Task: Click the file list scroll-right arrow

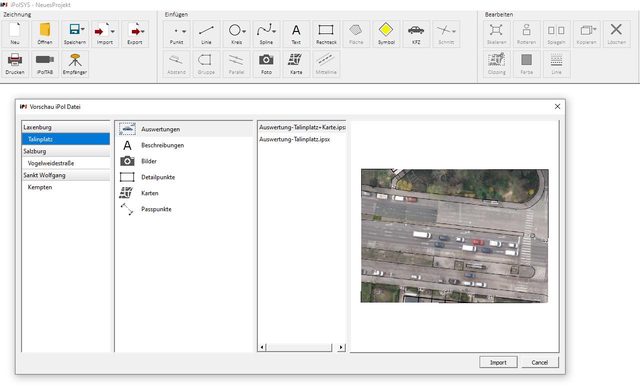Action: 341,347
